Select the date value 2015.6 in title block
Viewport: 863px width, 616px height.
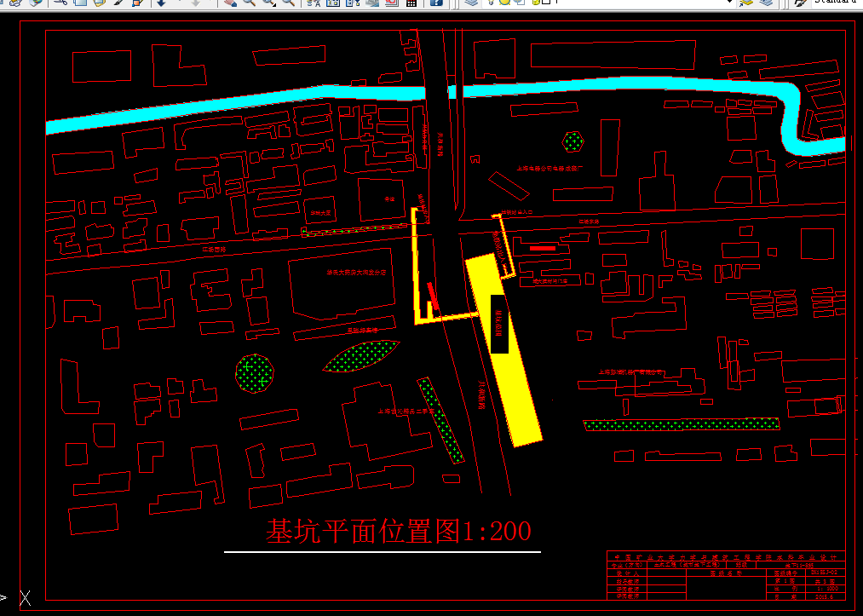823,596
